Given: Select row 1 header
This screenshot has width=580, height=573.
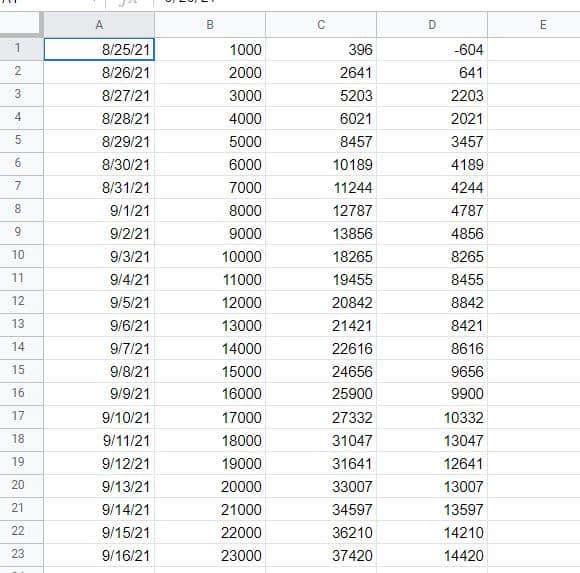Looking at the screenshot, I should coord(21,49).
